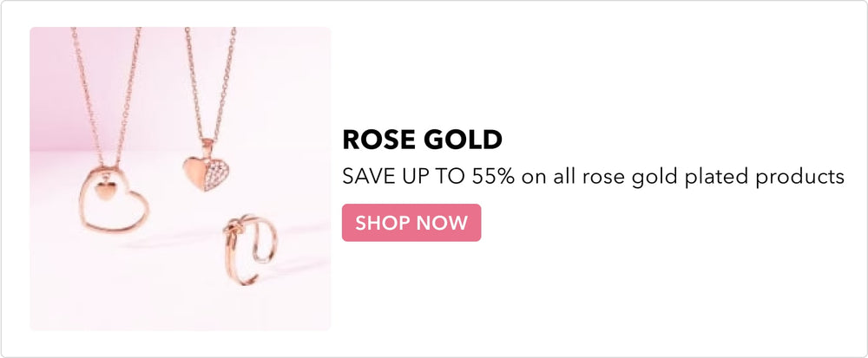868x358 pixels.
Task: Click the left necklace chain
Action: tap(106, 97)
